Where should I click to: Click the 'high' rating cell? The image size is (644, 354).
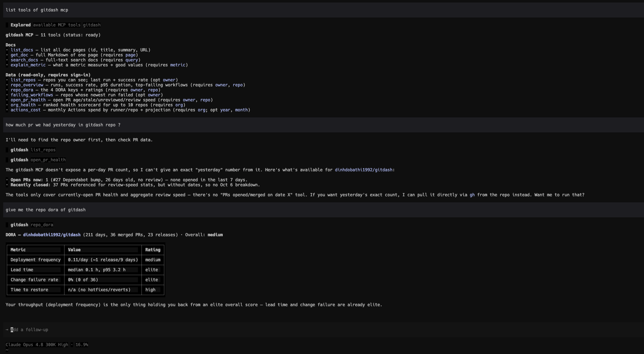pos(153,290)
